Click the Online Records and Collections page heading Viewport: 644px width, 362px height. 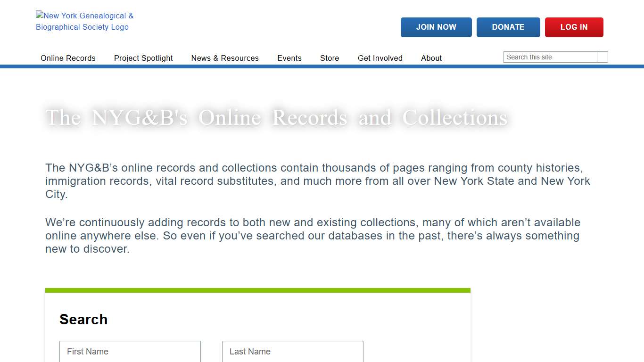coord(277,117)
